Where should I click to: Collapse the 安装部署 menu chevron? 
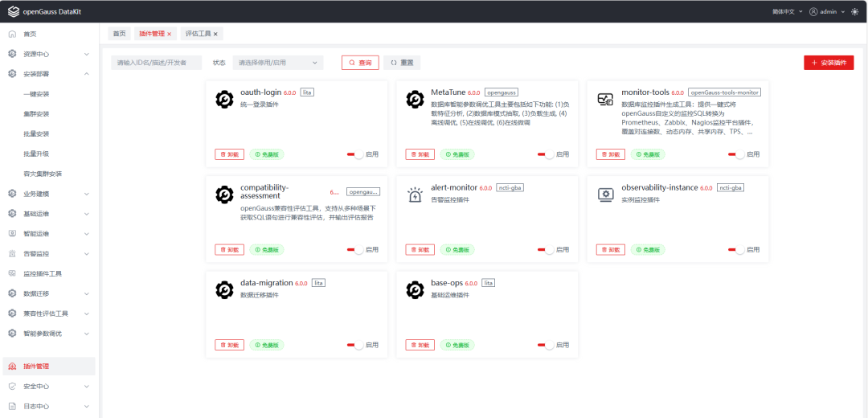click(x=86, y=74)
